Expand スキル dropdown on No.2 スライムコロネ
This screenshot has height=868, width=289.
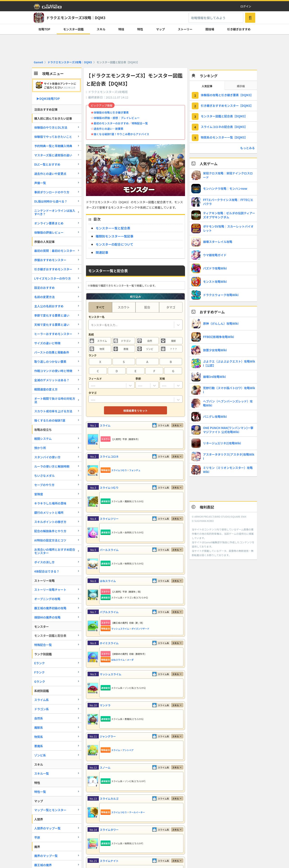click(x=177, y=457)
